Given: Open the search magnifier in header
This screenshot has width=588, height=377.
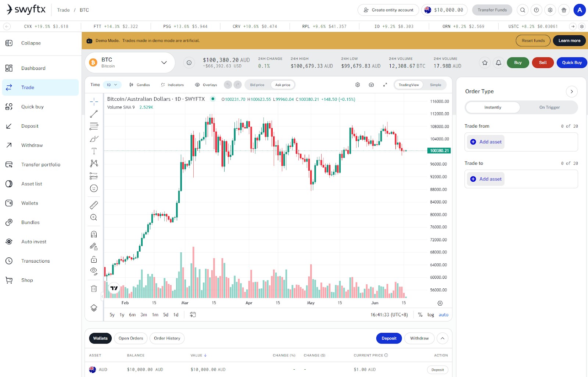Looking at the screenshot, I should pyautogui.click(x=523, y=10).
